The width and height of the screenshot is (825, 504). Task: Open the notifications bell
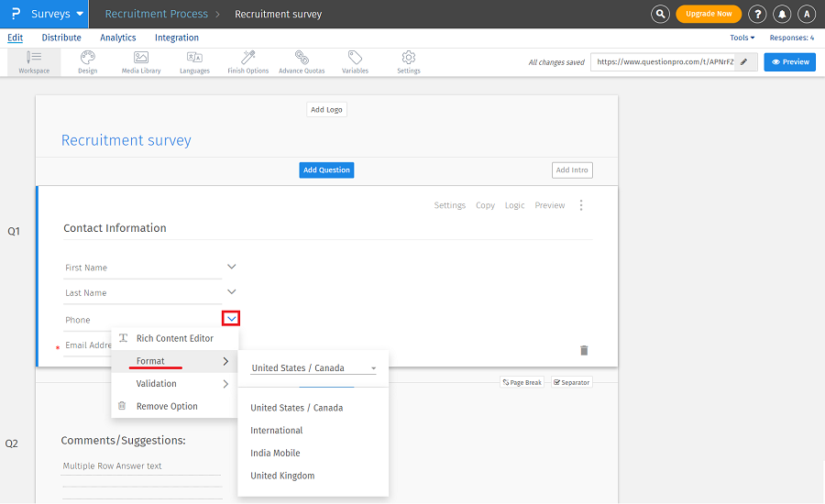tap(782, 14)
